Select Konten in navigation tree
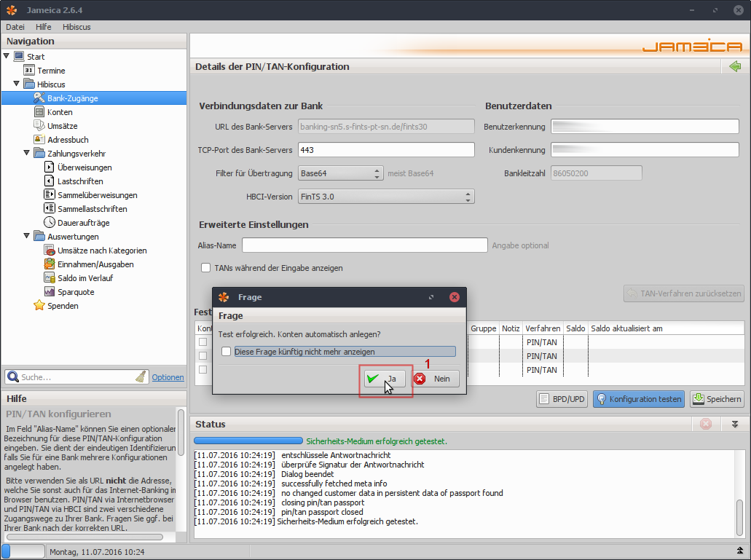This screenshot has width=751, height=560. pyautogui.click(x=60, y=112)
